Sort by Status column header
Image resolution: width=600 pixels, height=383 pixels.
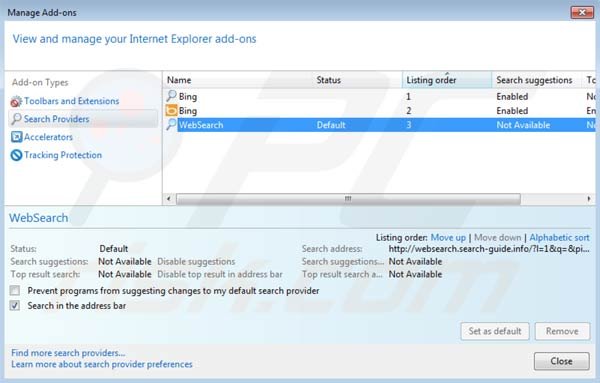(x=357, y=80)
